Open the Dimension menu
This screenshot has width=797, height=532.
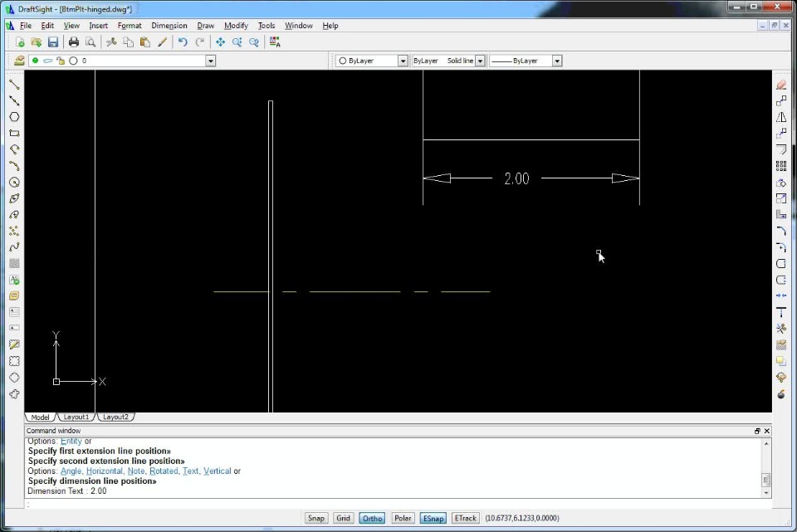(x=169, y=26)
